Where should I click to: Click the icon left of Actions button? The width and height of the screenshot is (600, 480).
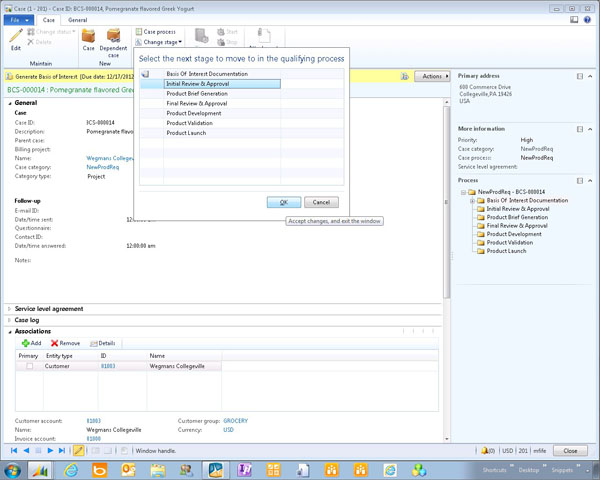405,77
